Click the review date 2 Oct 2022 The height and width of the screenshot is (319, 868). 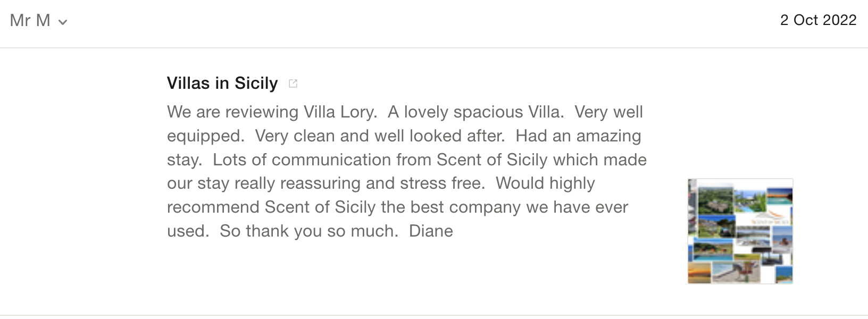click(x=818, y=20)
